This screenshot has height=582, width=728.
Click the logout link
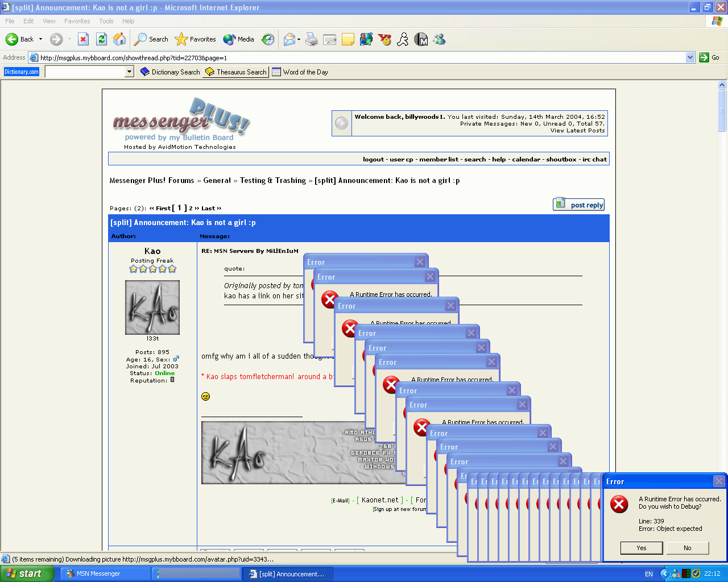point(374,160)
